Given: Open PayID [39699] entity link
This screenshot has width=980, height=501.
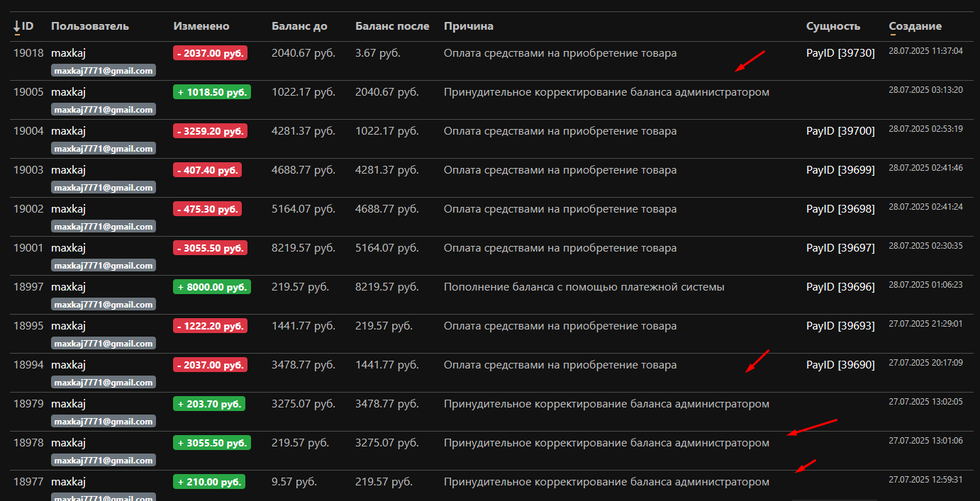Looking at the screenshot, I should pyautogui.click(x=840, y=170).
